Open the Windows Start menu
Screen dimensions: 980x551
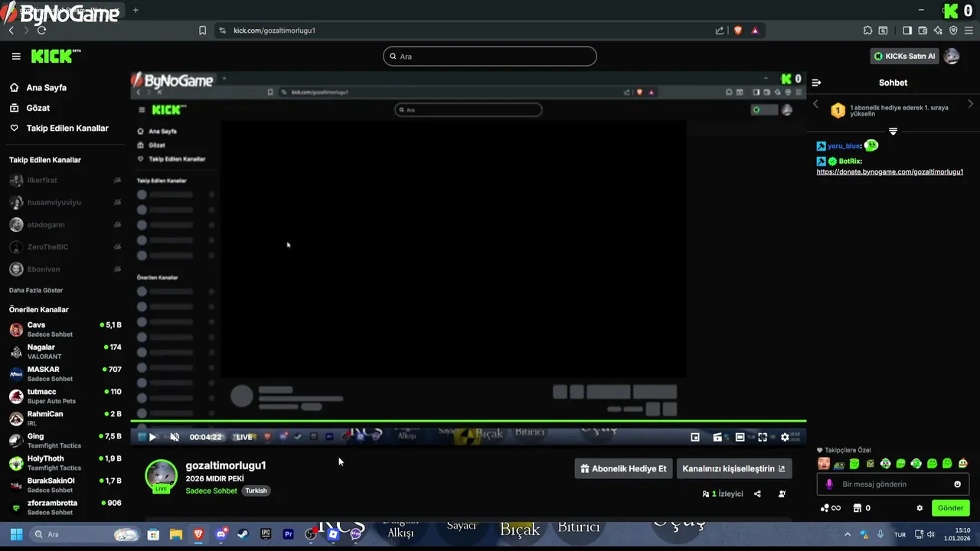tap(16, 534)
